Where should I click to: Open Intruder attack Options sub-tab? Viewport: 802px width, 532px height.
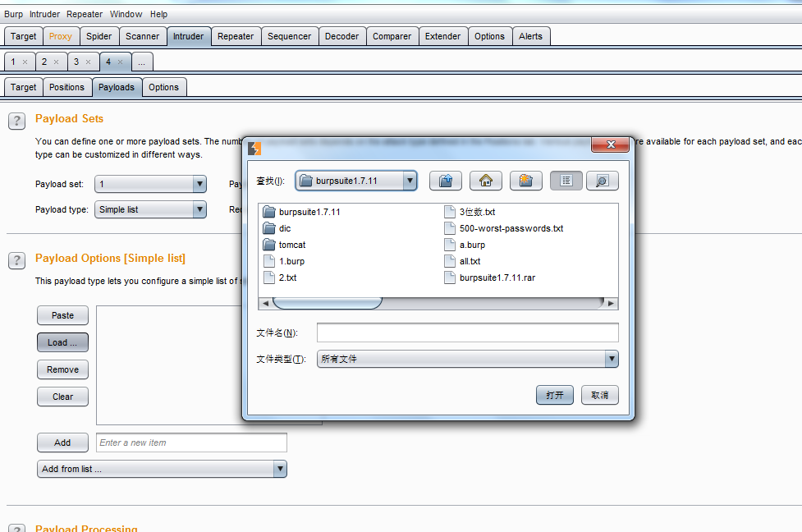(163, 88)
